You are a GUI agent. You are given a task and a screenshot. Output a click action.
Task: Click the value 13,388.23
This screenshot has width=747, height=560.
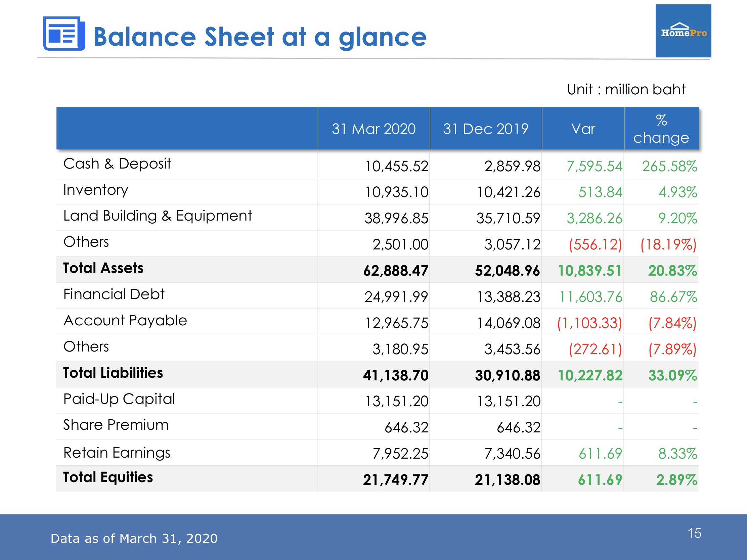pos(509,297)
